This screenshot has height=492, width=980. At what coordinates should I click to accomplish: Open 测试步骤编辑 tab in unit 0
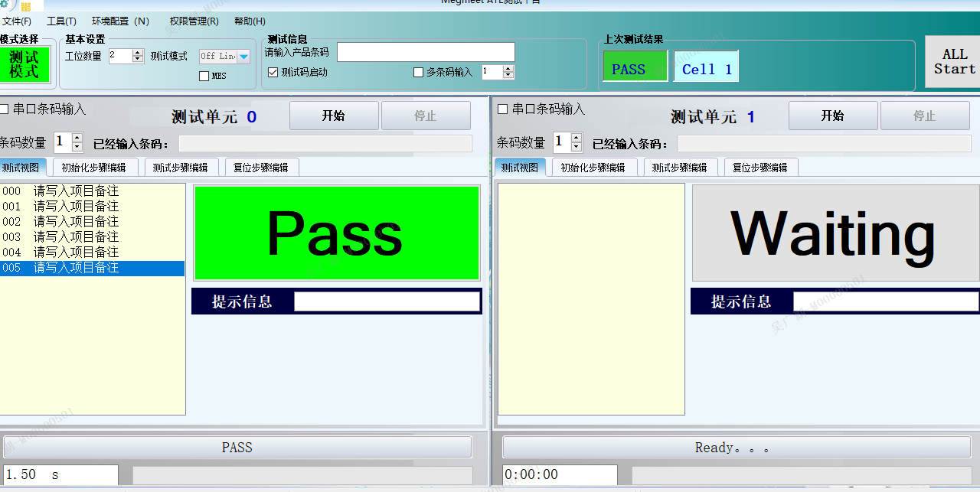(181, 168)
